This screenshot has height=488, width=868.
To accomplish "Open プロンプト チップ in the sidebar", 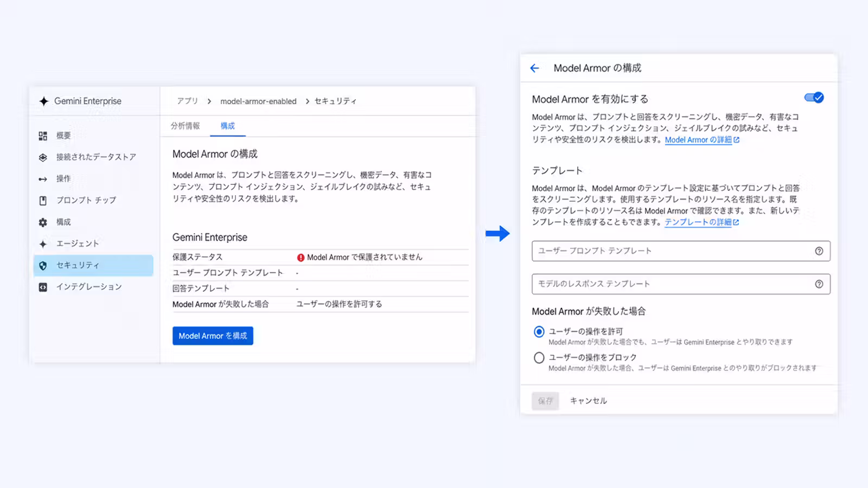I will coord(86,201).
